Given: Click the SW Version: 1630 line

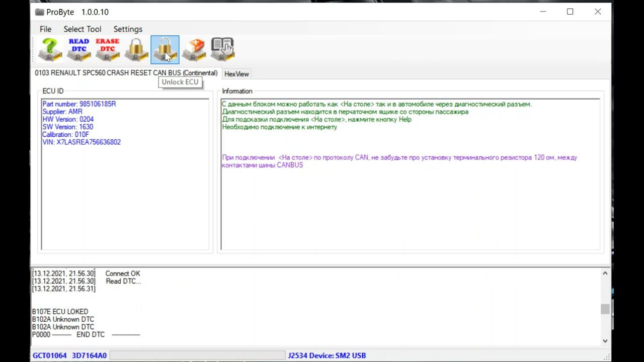Looking at the screenshot, I should [x=68, y=127].
